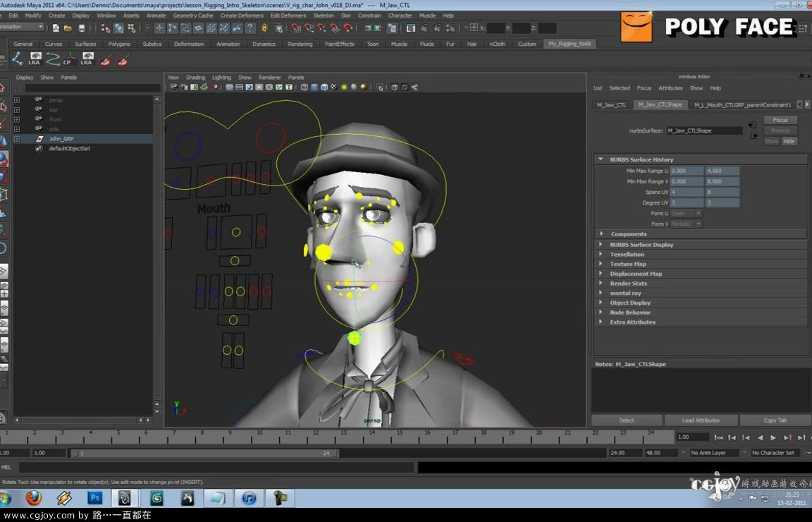Click the Maya icon in taskbar
This screenshot has height=522, width=812.
pos(125,498)
